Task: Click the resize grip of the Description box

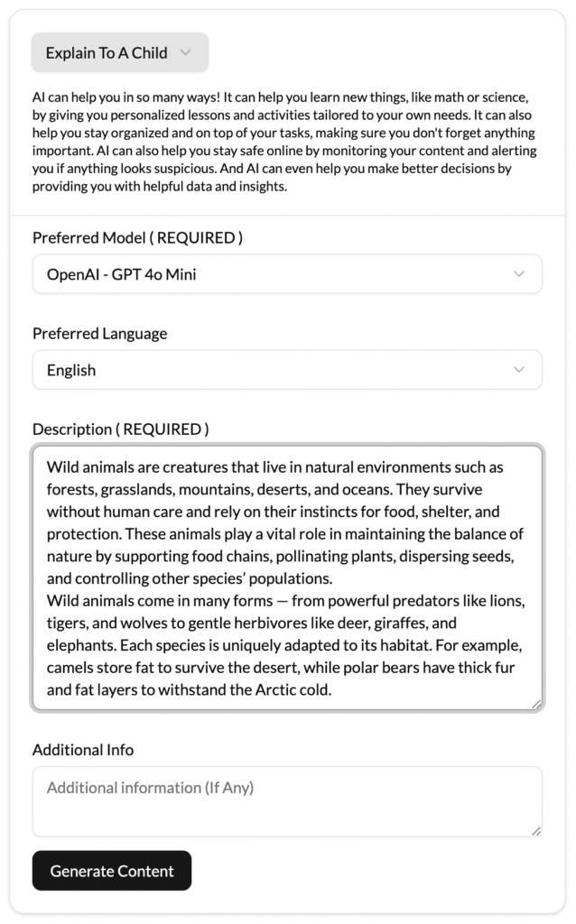Action: point(536,704)
